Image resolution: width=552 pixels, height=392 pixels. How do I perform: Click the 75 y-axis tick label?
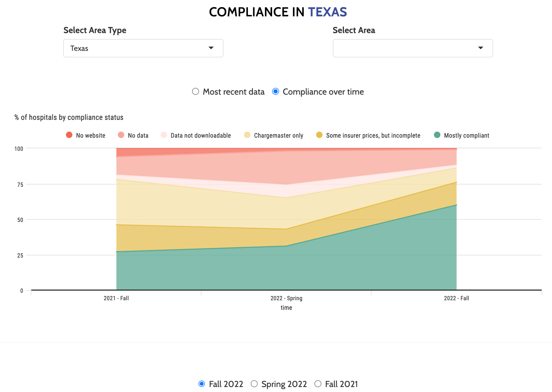coord(20,185)
